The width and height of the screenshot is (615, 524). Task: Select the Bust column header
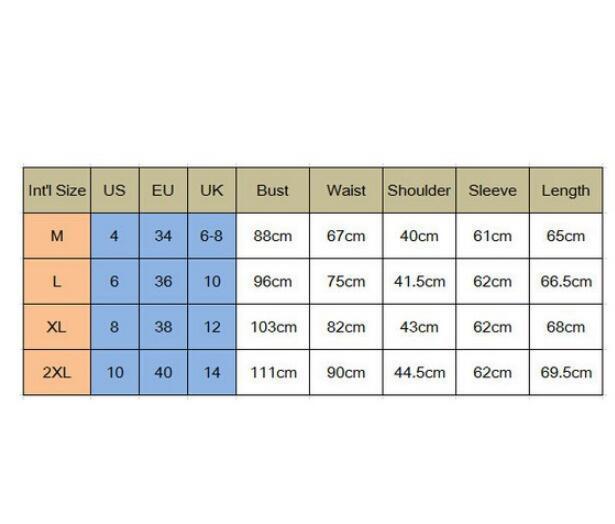pos(272,190)
